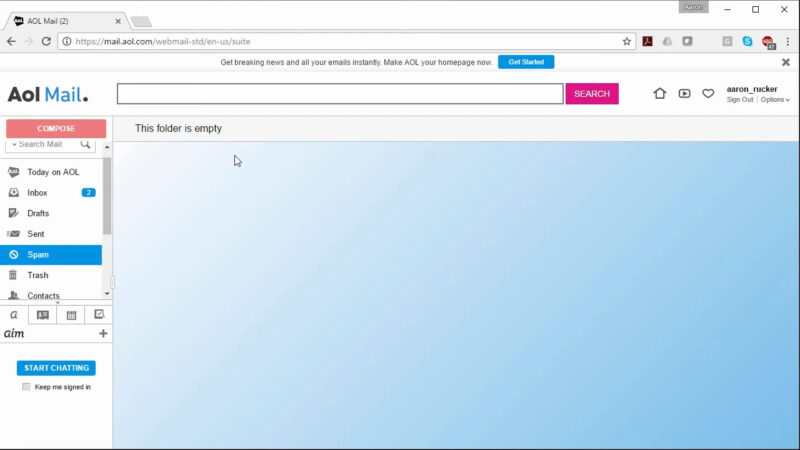Viewport: 800px width, 450px height.
Task: Bookmark this page with the star icon
Action: 627,41
